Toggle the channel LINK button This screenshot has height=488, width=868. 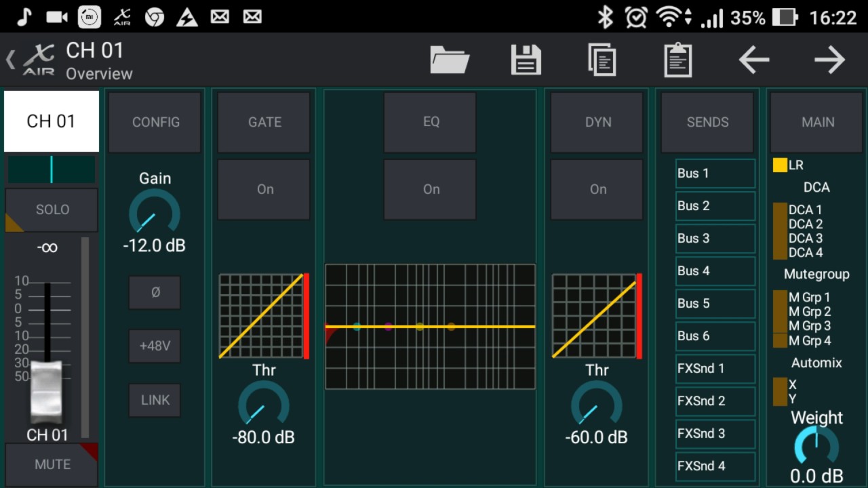pos(155,400)
